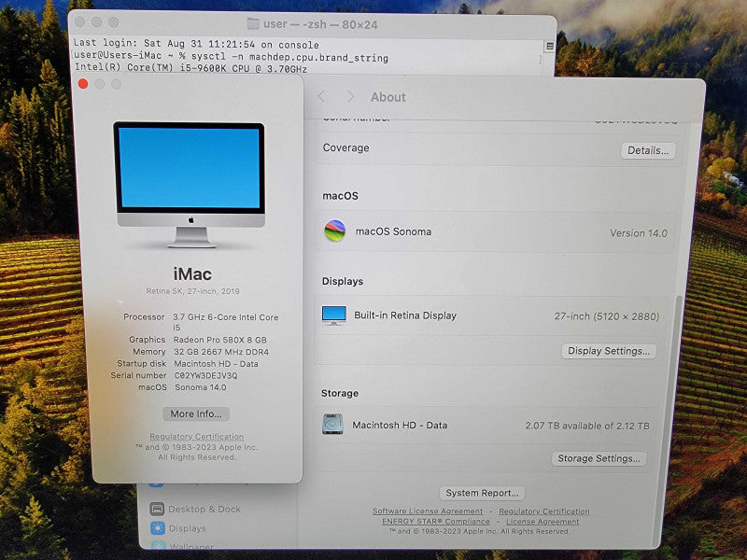The height and width of the screenshot is (560, 747).
Task: Click the 'About' title in System Settings
Action: tap(388, 97)
